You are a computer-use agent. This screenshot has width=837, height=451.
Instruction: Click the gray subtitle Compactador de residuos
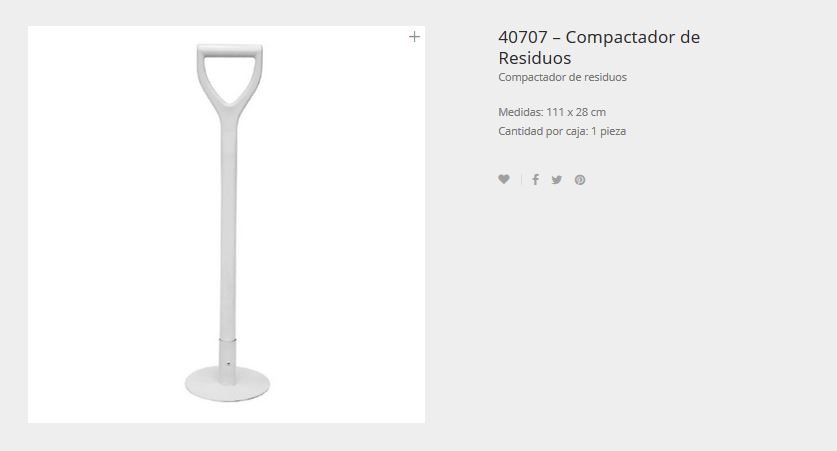coord(562,77)
